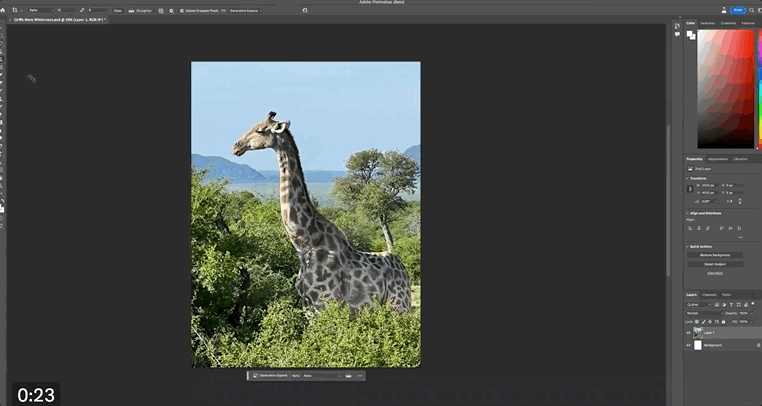
Task: Switch to the Channels tab
Action: click(709, 295)
